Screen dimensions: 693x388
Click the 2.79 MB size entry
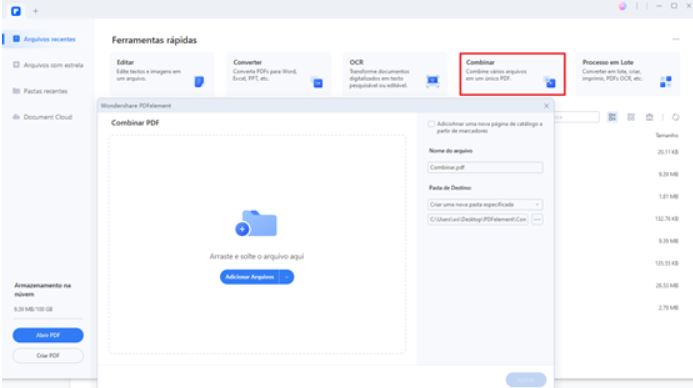pyautogui.click(x=668, y=308)
